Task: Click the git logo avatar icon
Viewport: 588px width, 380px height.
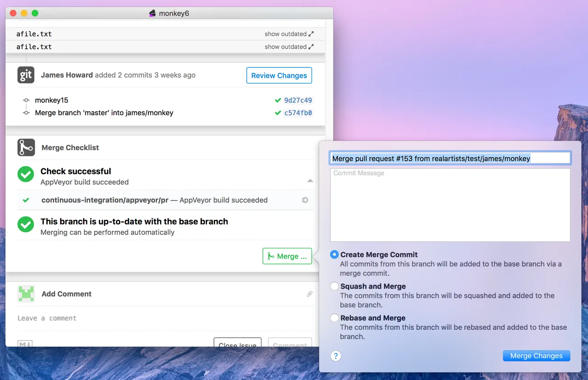Action: pyautogui.click(x=26, y=75)
